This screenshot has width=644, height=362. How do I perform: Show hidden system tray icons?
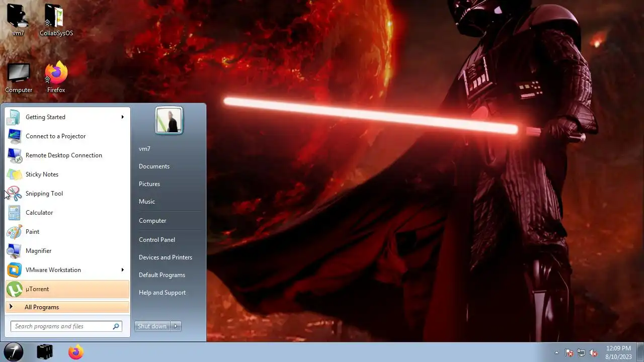556,352
